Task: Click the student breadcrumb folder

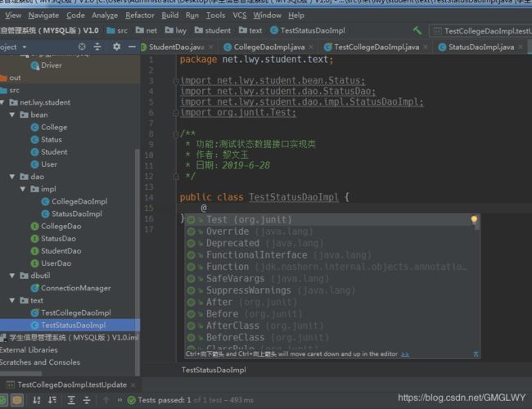Action: 213,30
